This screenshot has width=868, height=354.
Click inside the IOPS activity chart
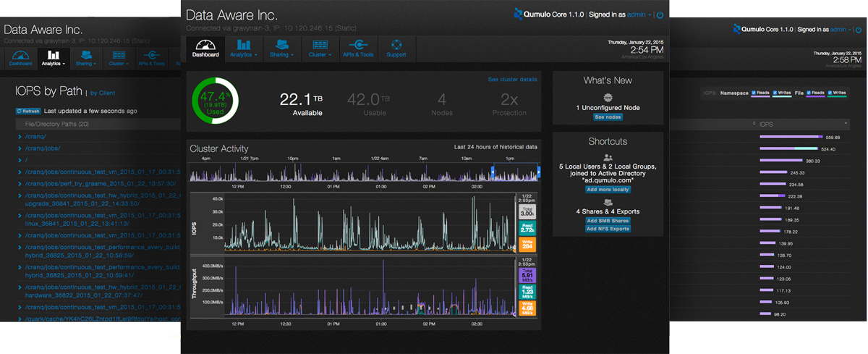tap(369, 222)
